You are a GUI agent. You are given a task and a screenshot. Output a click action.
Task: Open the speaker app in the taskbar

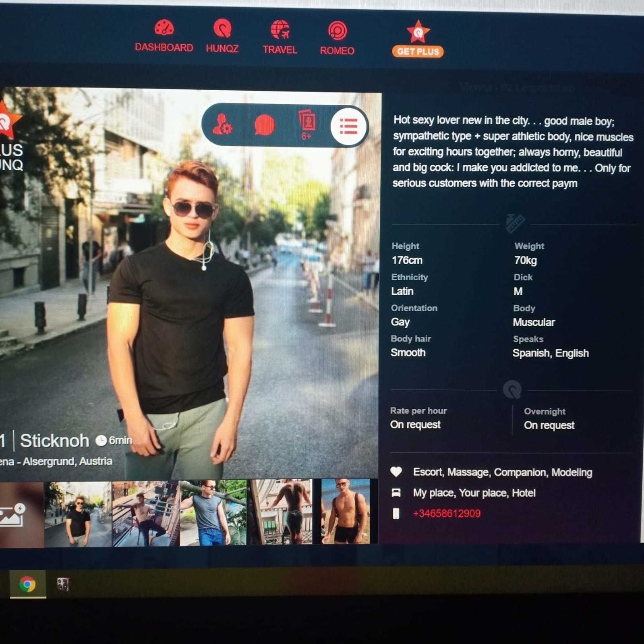[63, 584]
